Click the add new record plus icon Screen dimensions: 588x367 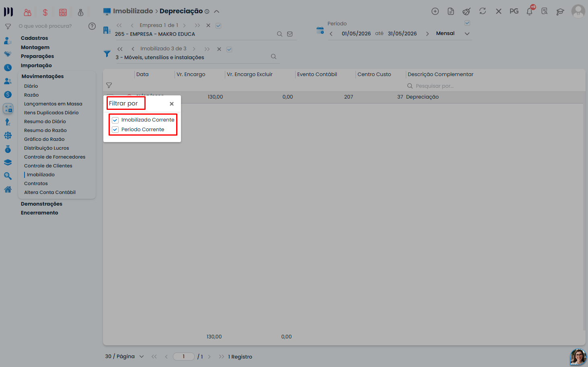pos(435,11)
